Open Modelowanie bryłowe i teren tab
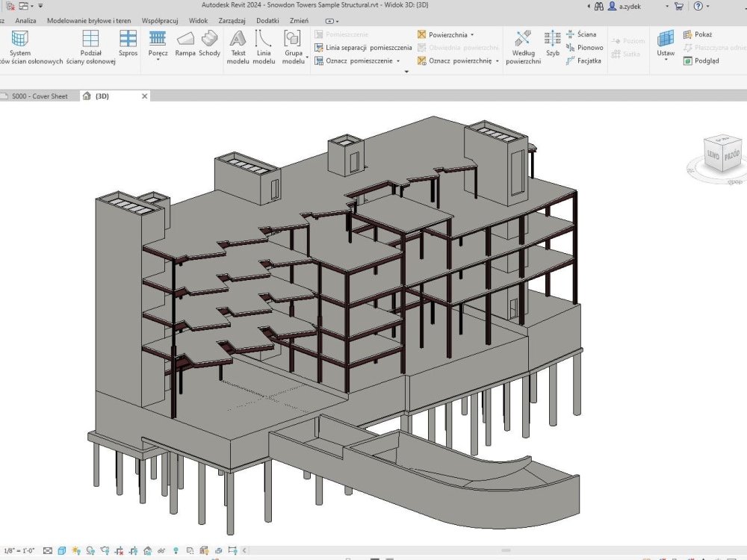747x560 pixels. pyautogui.click(x=89, y=21)
